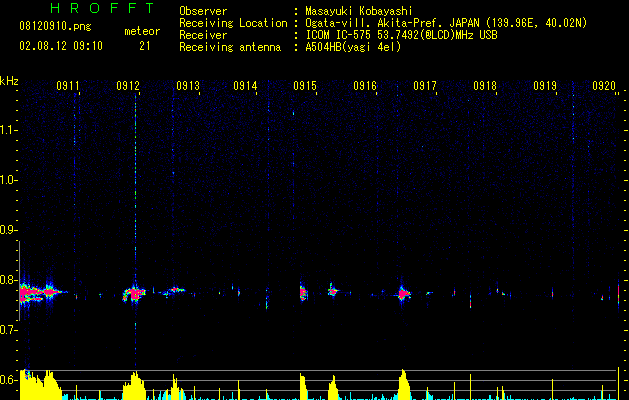
Task: Click the meteor echo at 0915
Action: [x=303, y=293]
